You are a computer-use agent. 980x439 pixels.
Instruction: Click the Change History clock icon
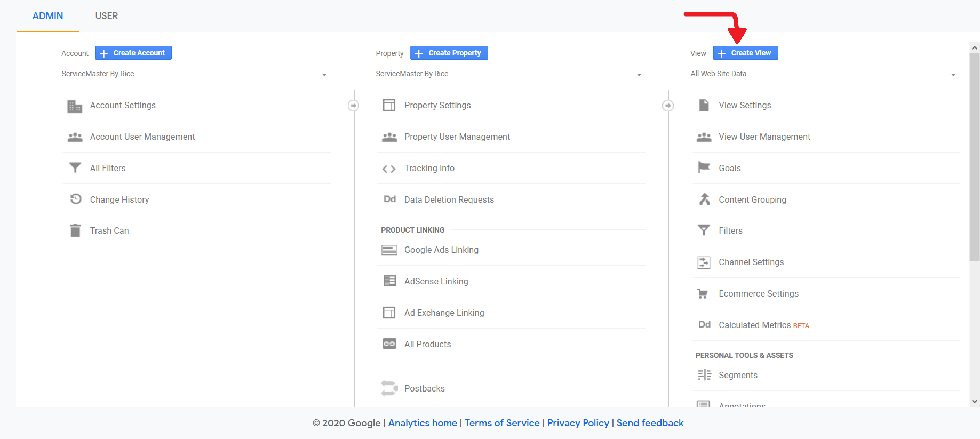[76, 199]
